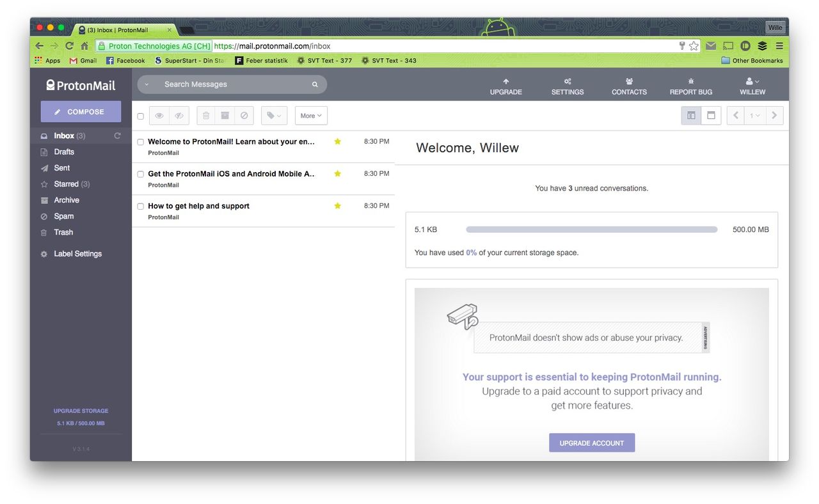This screenshot has height=504, width=819.
Task: Tick checkbox for Welcome to ProtonMail message
Action: tap(141, 142)
